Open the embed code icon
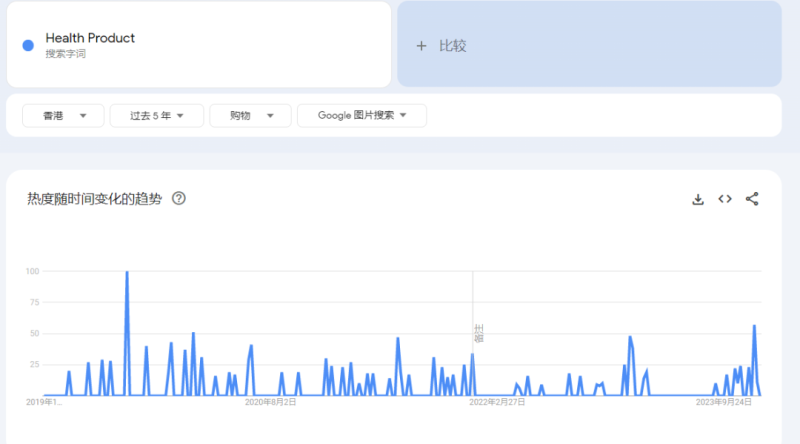The width and height of the screenshot is (800, 444). tap(725, 199)
